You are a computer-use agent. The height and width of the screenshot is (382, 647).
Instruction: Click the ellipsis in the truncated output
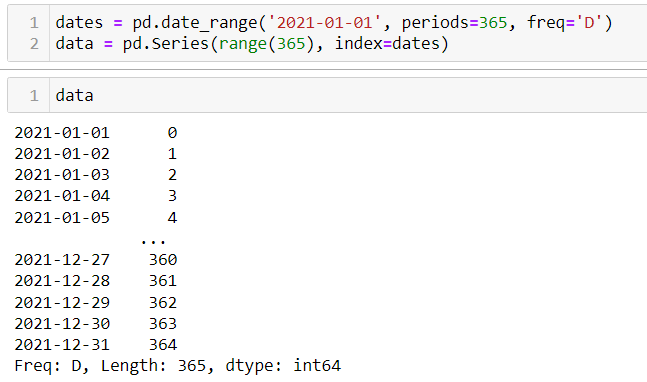[x=153, y=241]
